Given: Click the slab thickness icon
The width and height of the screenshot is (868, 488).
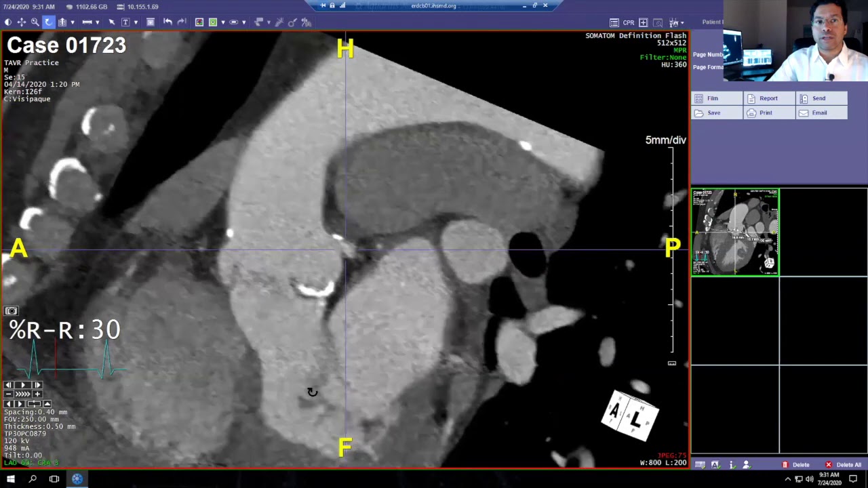Looking at the screenshot, I should point(233,22).
